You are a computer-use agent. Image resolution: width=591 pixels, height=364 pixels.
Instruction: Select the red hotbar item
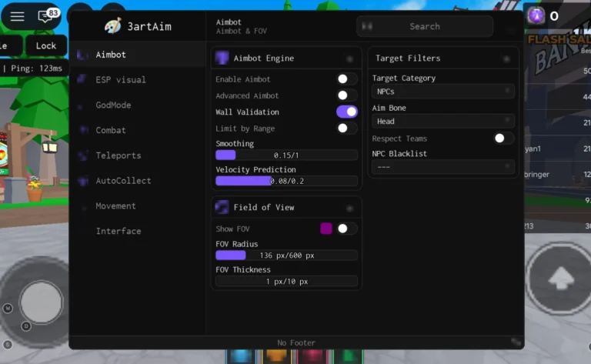click(x=312, y=356)
